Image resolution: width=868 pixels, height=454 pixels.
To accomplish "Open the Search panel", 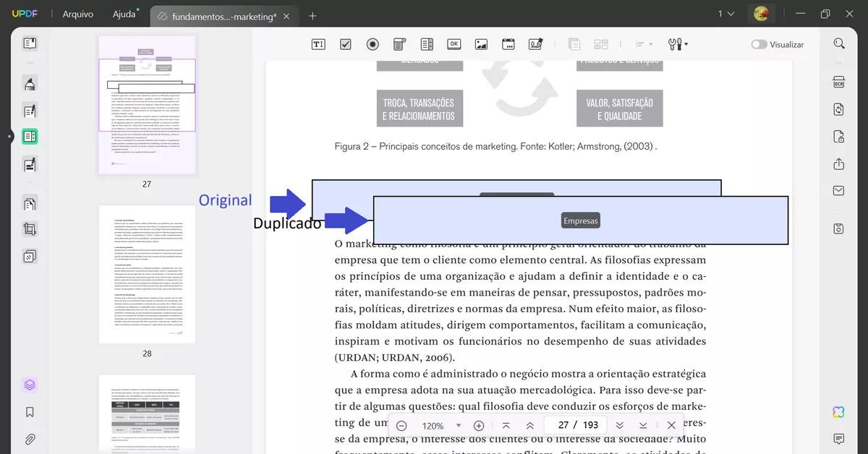I will [838, 43].
